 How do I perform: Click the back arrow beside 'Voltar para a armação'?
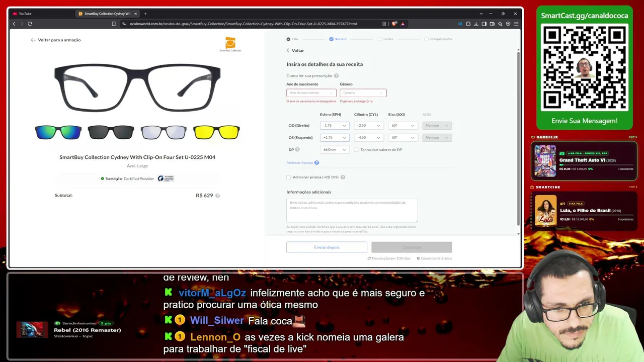coord(33,40)
